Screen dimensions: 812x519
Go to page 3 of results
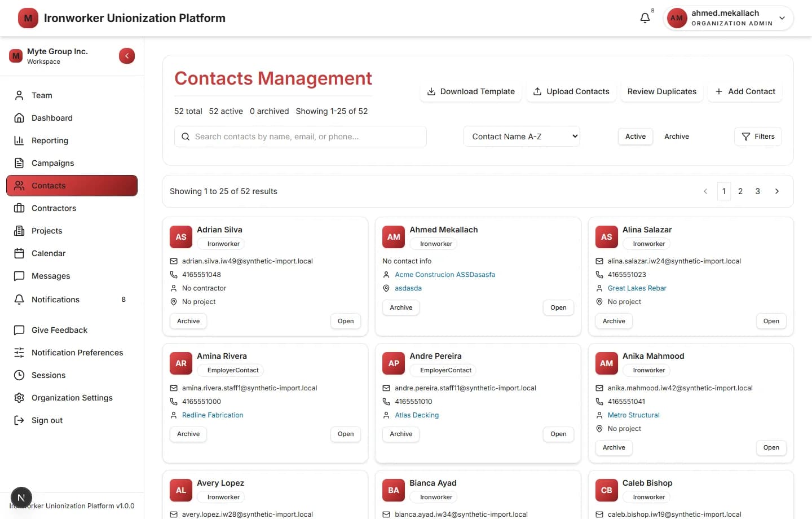click(x=757, y=191)
